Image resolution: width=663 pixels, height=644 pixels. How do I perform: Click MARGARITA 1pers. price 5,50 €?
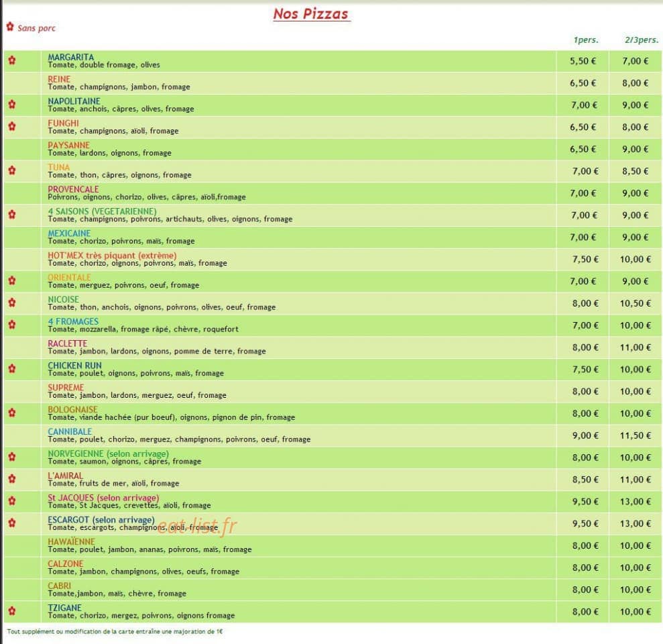click(x=583, y=61)
